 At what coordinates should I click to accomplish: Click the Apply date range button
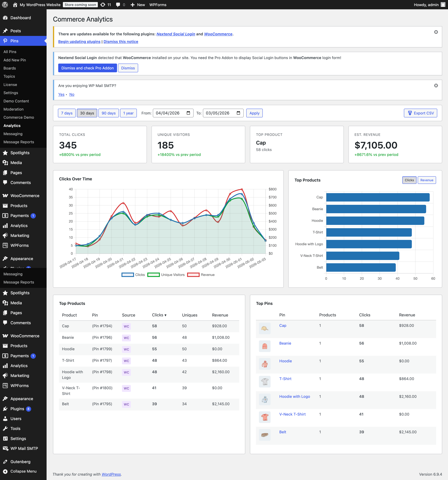[x=254, y=113]
